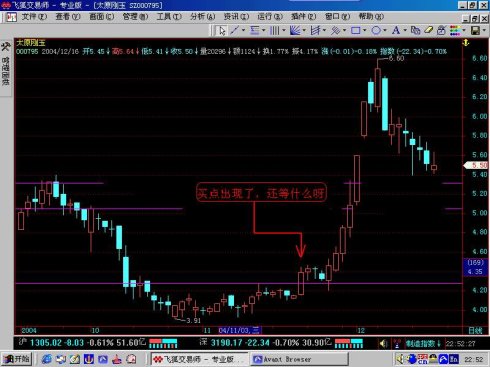Click the 日线 period label
This screenshot has width=490, height=367.
(x=475, y=331)
